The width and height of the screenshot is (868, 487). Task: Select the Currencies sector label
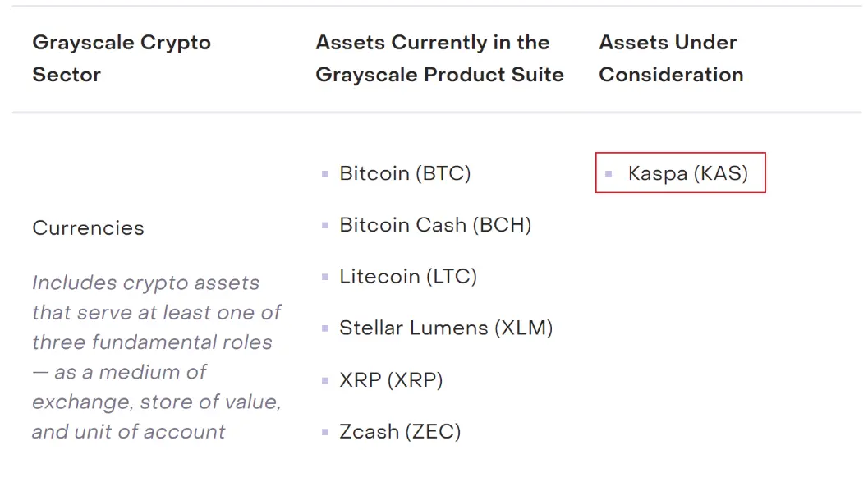click(x=88, y=227)
